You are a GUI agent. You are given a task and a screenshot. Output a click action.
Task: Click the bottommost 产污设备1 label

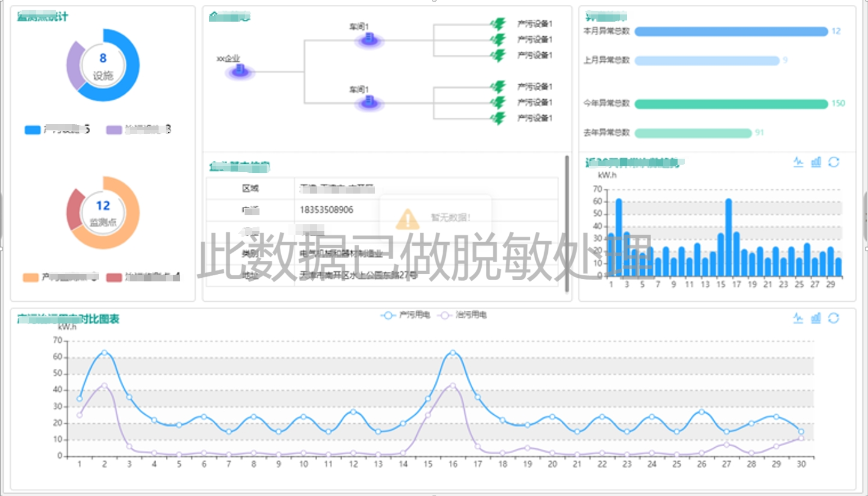pyautogui.click(x=535, y=118)
